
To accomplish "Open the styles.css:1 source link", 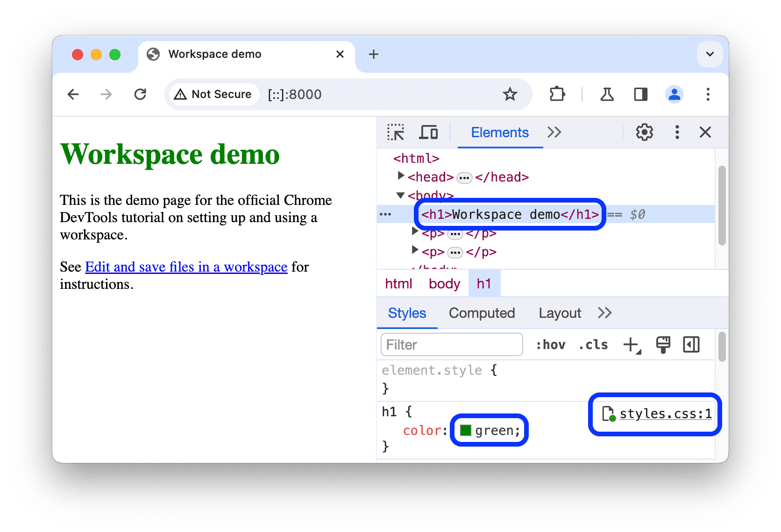I will click(x=665, y=414).
